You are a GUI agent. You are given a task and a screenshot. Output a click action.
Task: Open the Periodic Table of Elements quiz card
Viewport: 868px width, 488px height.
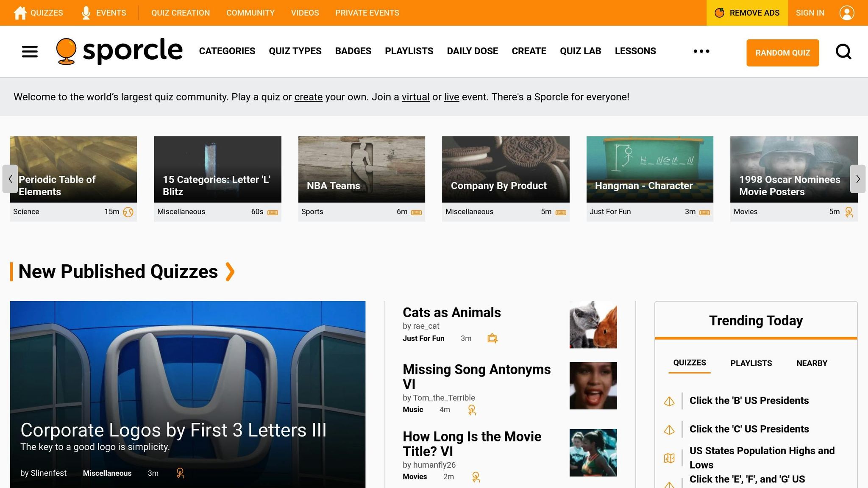(73, 178)
